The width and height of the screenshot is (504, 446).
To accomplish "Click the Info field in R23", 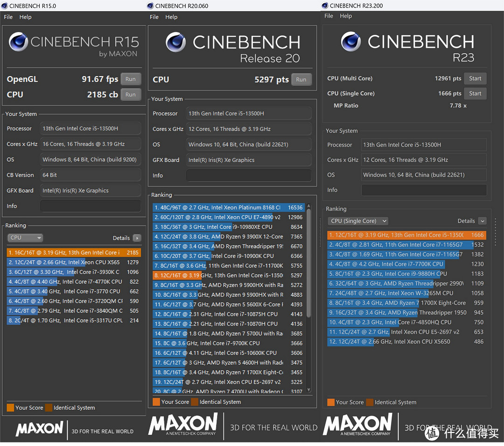I will pos(424,190).
